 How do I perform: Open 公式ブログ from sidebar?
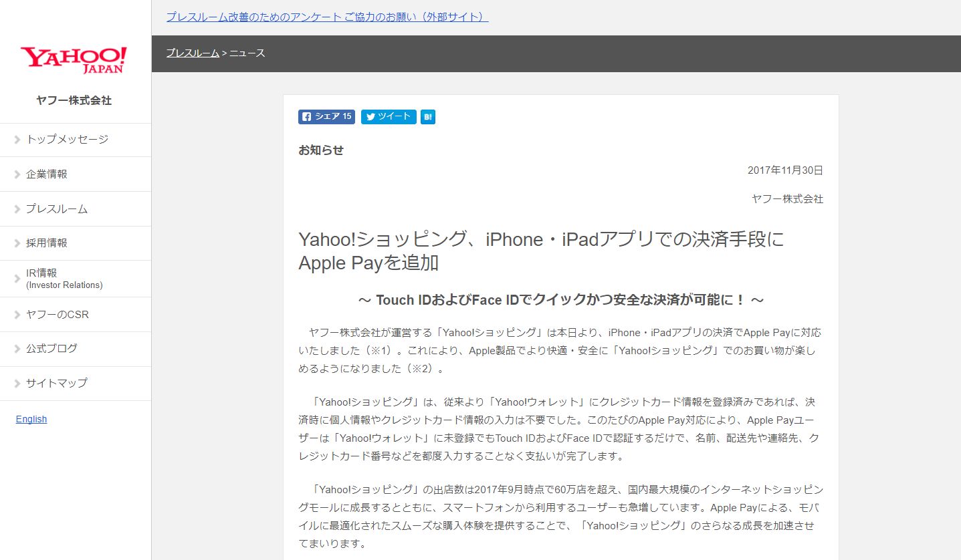(51, 348)
